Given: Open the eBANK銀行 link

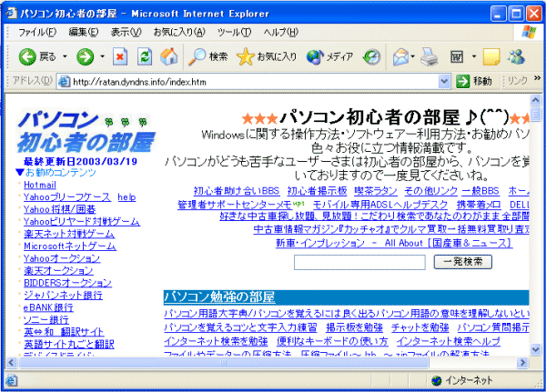Looking at the screenshot, I should point(48,307).
